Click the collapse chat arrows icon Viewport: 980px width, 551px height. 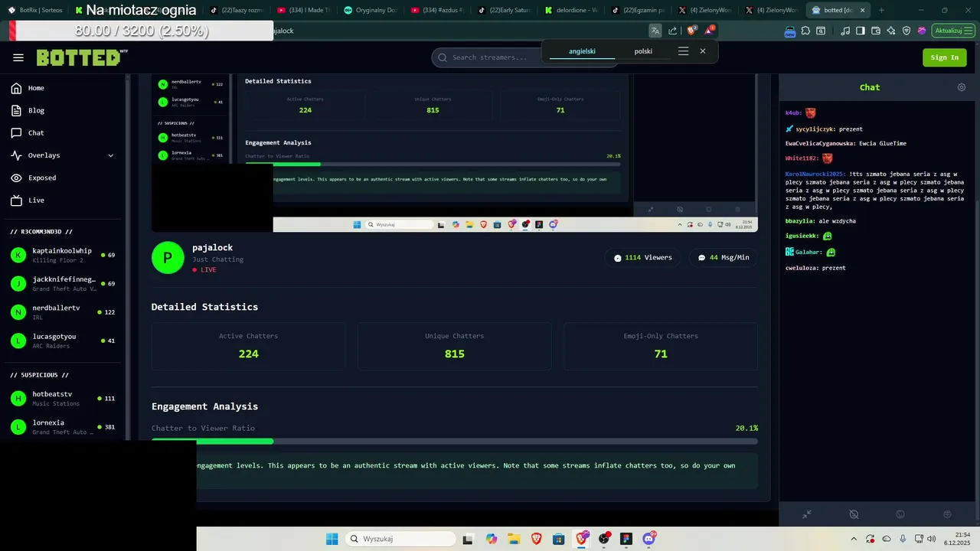tap(807, 514)
